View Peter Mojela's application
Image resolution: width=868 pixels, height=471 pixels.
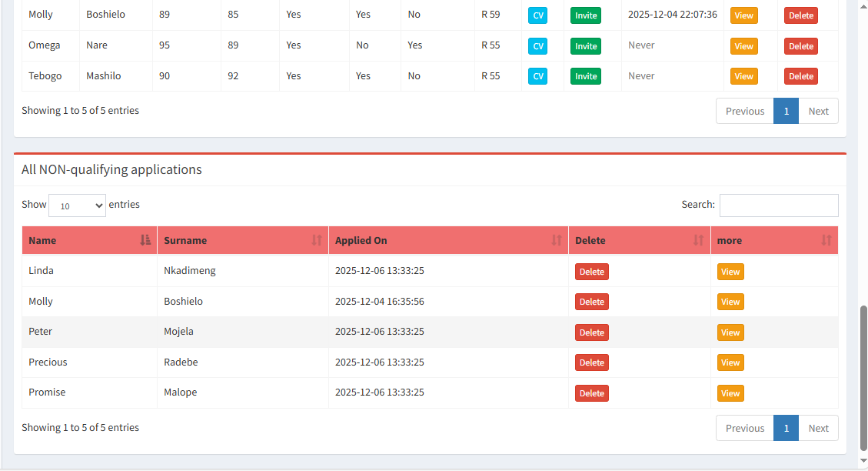730,332
